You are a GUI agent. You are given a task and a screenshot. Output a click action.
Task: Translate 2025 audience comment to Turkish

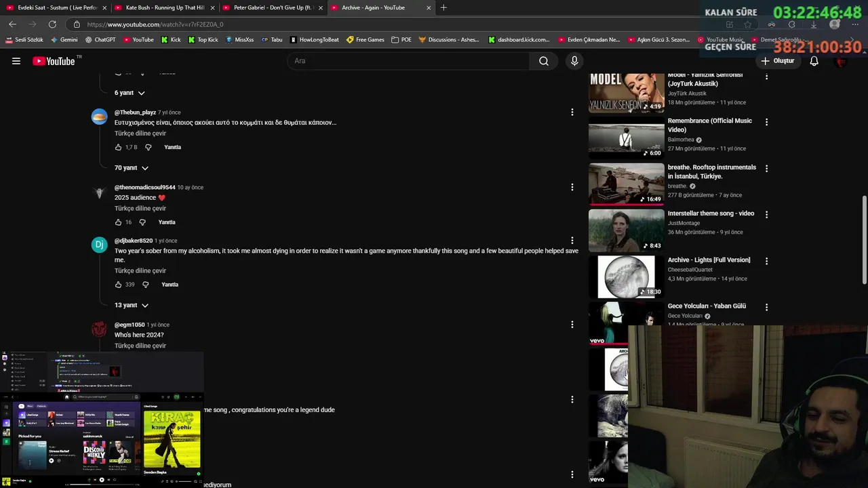(140, 209)
